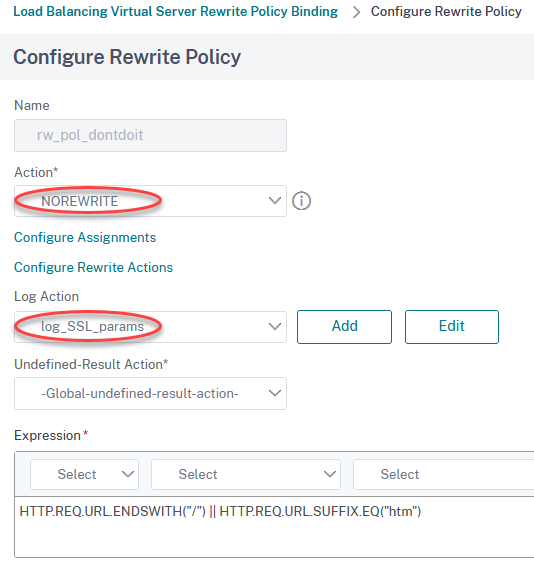534x565 pixels.
Task: Open the third expression Select dropdown
Action: pos(444,474)
